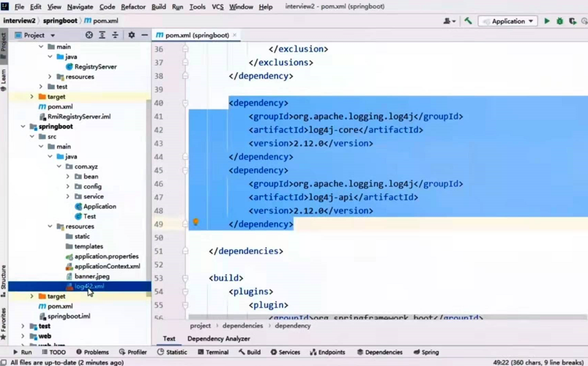Open the VCS menu
Viewport: 588px width, 366px height.
coord(218,7)
